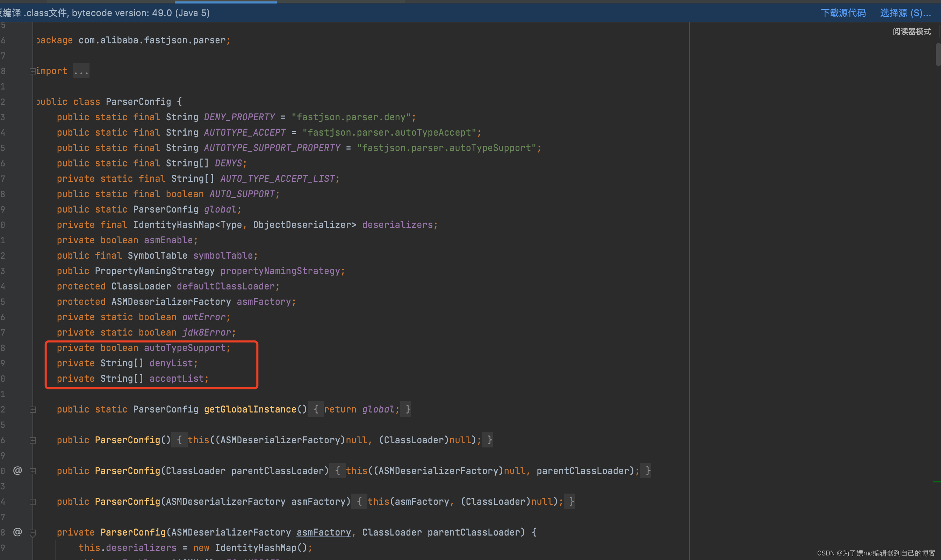Click the 下载源代码 link
Image resolution: width=941 pixels, height=560 pixels.
843,13
